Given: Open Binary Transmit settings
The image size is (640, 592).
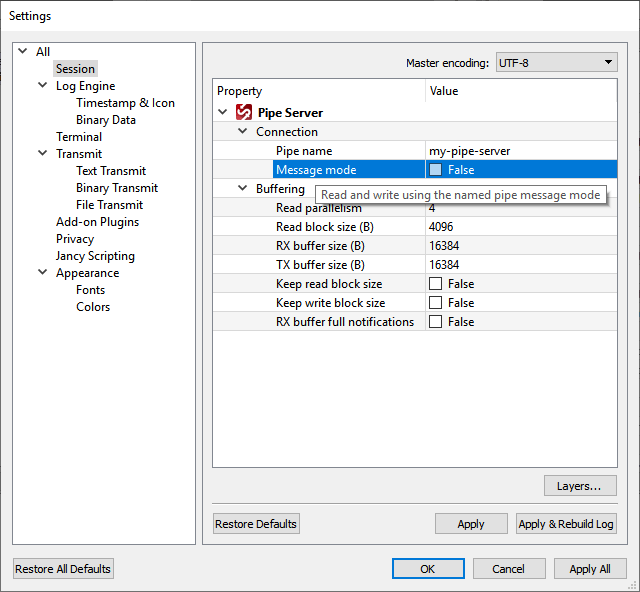Looking at the screenshot, I should coord(117,188).
